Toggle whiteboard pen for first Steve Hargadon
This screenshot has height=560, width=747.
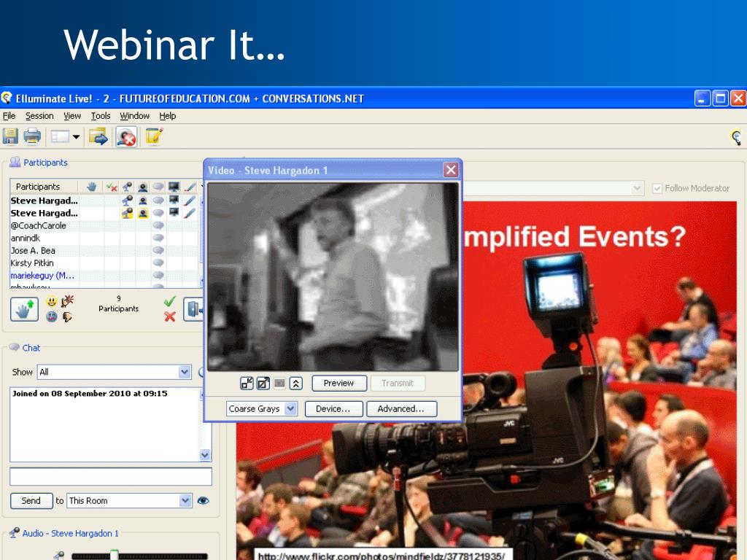coord(190,200)
